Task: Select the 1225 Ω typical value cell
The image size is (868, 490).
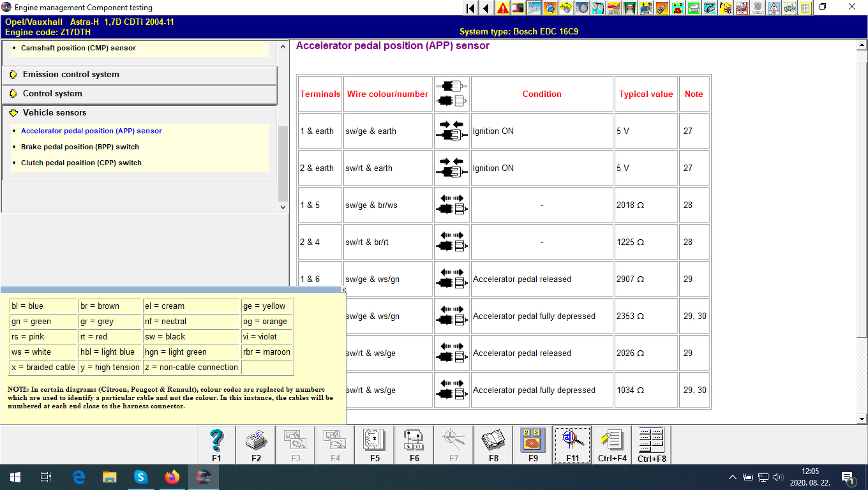Action: pyautogui.click(x=646, y=242)
